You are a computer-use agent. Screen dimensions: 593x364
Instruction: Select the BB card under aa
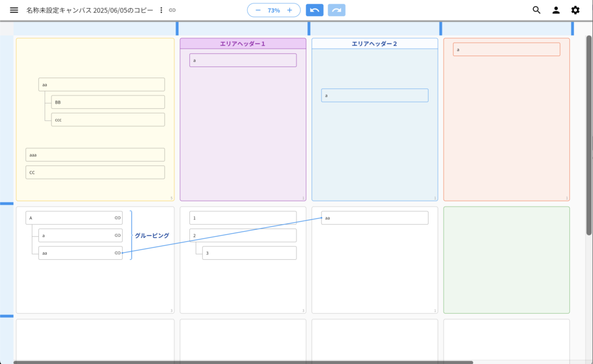coord(108,102)
